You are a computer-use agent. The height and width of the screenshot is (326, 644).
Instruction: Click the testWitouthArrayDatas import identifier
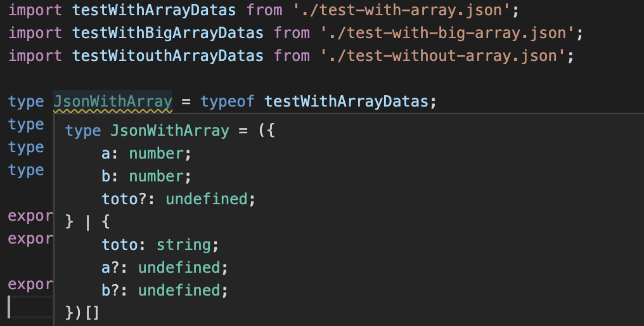tap(167, 56)
